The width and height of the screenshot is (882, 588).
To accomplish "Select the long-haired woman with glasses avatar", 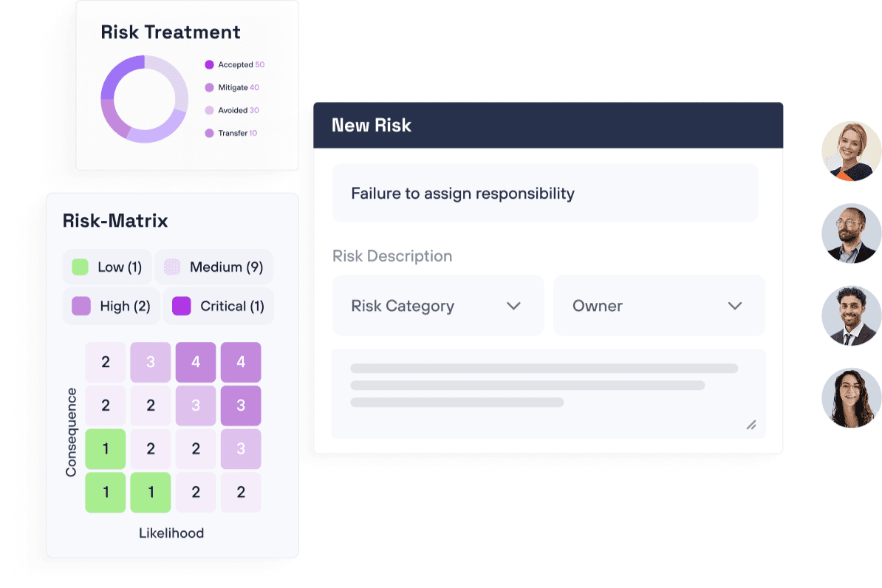I will tap(851, 398).
